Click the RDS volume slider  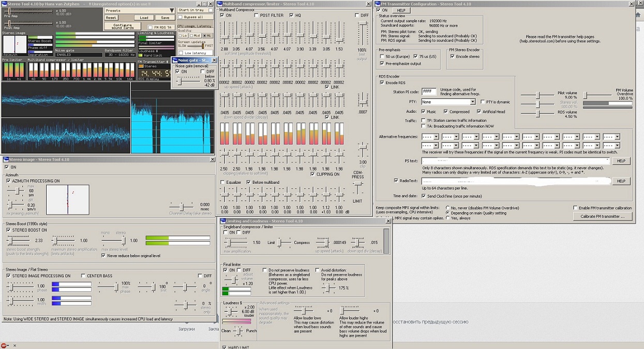point(537,114)
